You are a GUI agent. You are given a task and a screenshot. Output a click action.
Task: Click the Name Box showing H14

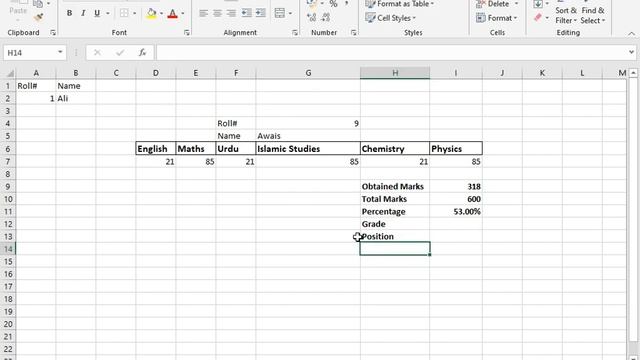(30, 53)
